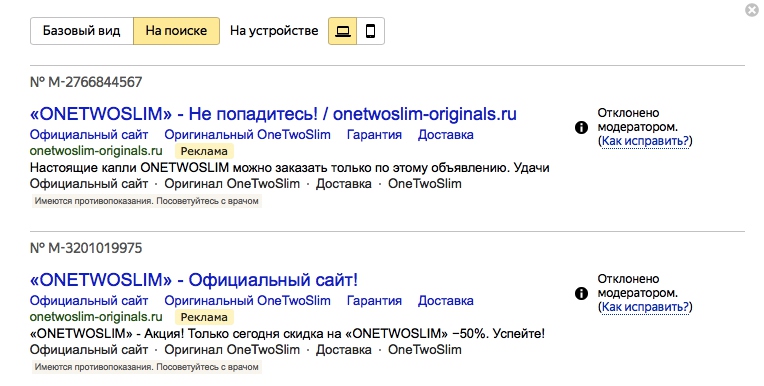Click Доставка sitelink in second ad
Screen dimensions: 764x386
446,301
